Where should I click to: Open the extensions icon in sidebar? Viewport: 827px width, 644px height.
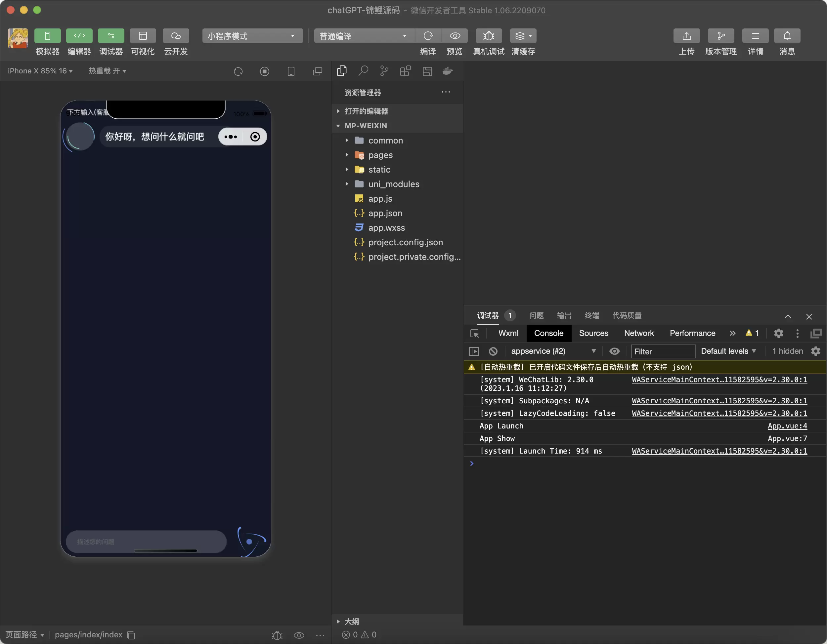(x=406, y=71)
